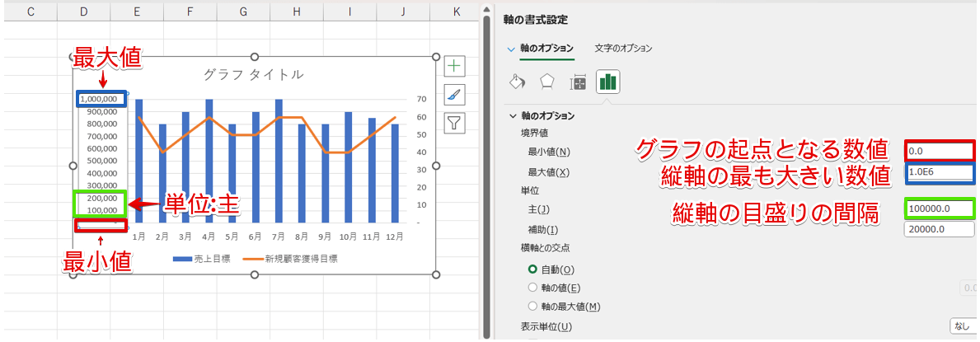Open the 表示単位 dropdown

click(x=963, y=326)
